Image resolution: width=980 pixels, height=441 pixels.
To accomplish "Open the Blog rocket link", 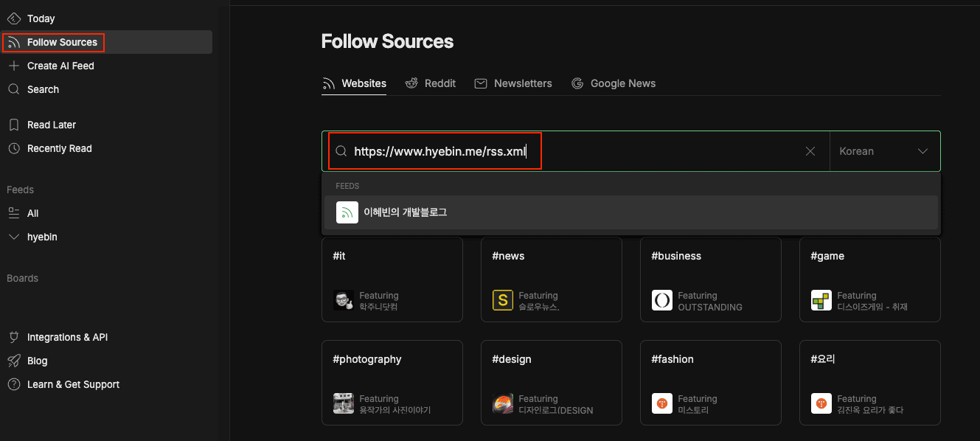I will coord(14,361).
